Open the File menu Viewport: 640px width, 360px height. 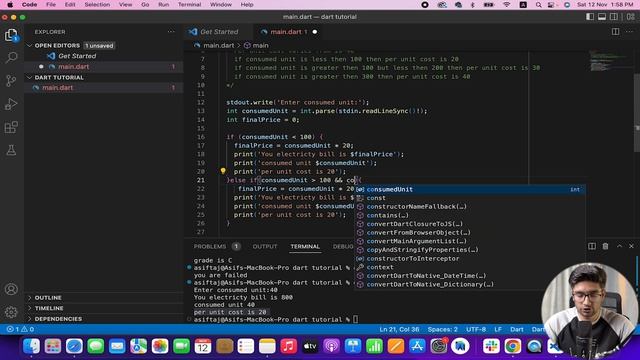[51, 4]
